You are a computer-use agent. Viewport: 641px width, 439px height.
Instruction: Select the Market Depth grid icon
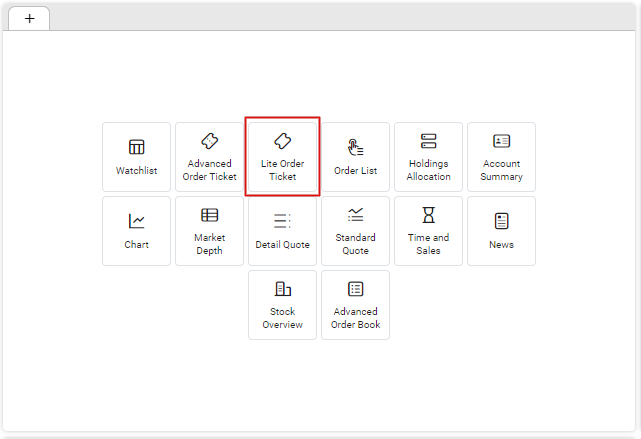[209, 215]
